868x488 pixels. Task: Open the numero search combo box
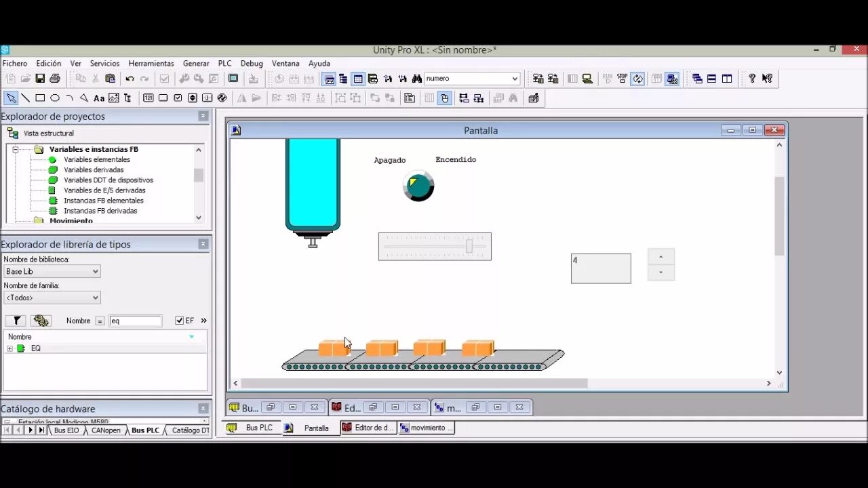tap(472, 79)
